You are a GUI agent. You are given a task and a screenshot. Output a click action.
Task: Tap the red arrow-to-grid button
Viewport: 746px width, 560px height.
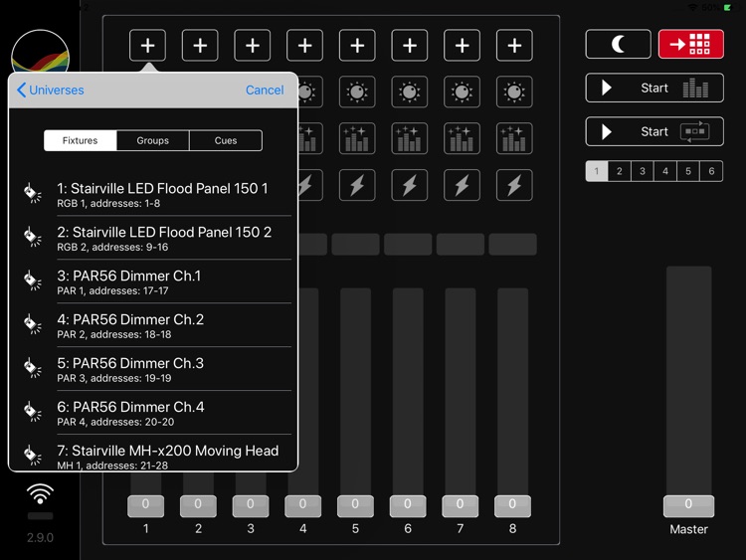coord(691,44)
